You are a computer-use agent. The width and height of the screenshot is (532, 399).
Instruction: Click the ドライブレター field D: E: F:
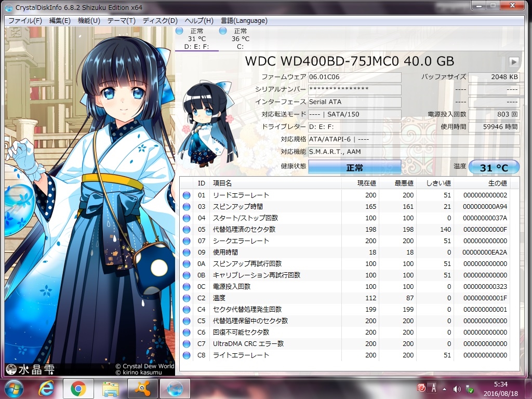click(x=354, y=127)
